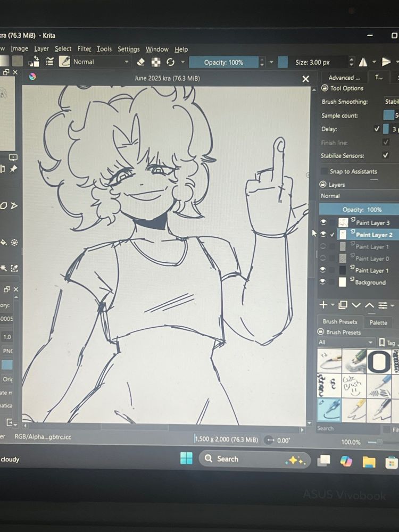Toggle visibility of Paint Layer 2
This screenshot has width=399, height=532.
(x=323, y=234)
